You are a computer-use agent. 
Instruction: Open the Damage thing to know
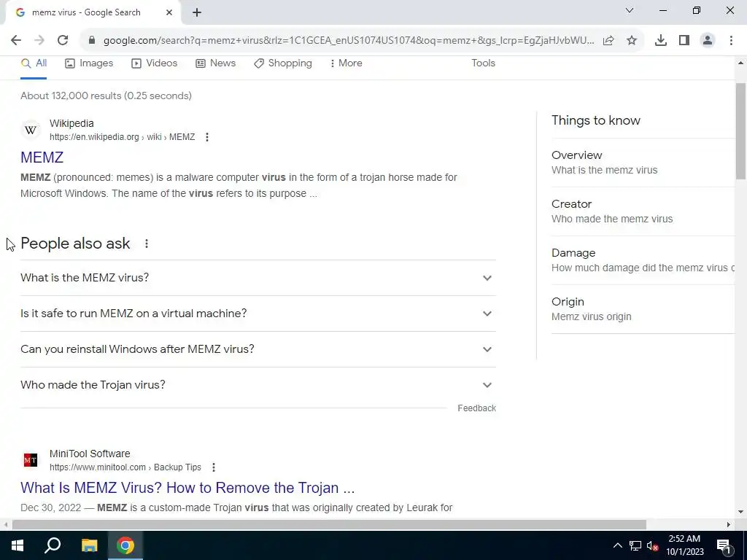coord(643,260)
